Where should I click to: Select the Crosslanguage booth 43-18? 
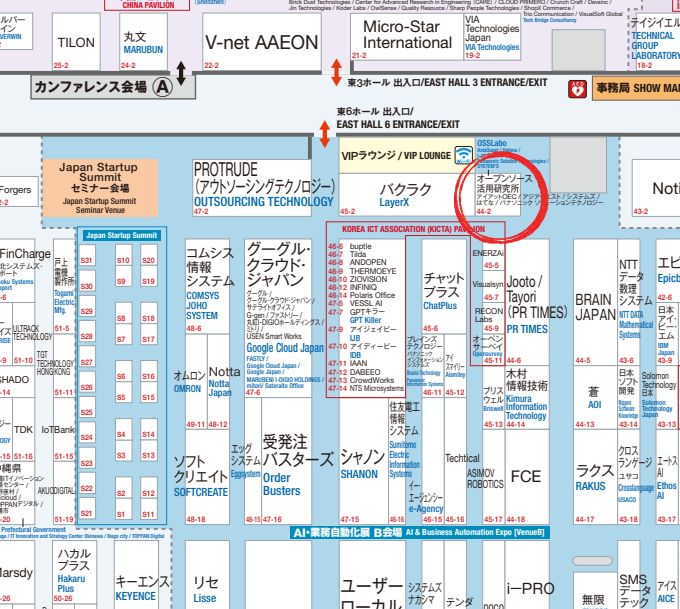[629, 477]
